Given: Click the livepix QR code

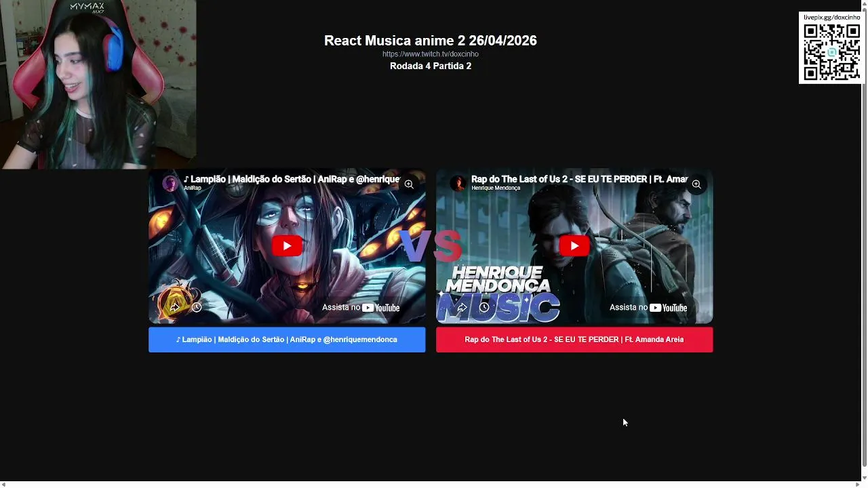Looking at the screenshot, I should click(831, 52).
